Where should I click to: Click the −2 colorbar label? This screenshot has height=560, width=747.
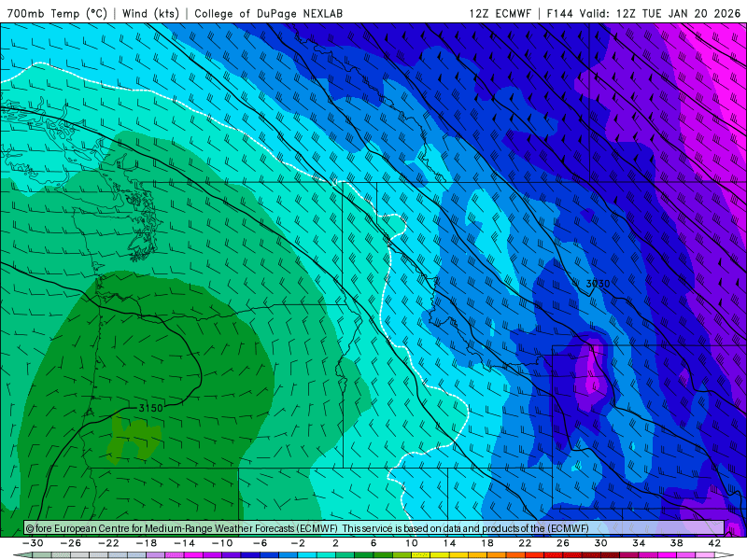pyautogui.click(x=298, y=543)
